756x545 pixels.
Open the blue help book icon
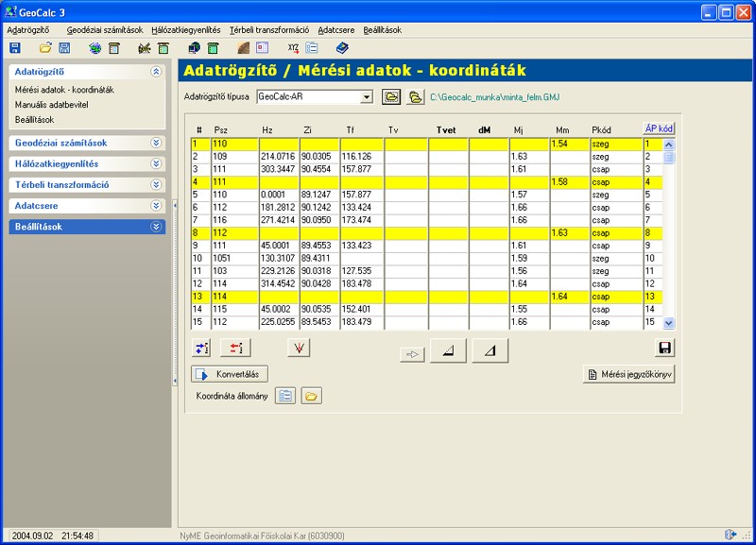342,48
